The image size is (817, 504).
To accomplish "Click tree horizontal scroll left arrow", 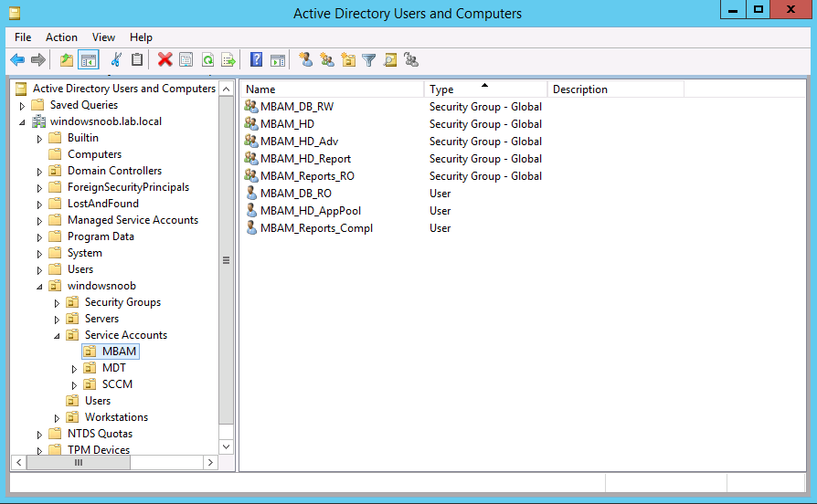I will pyautogui.click(x=19, y=462).
